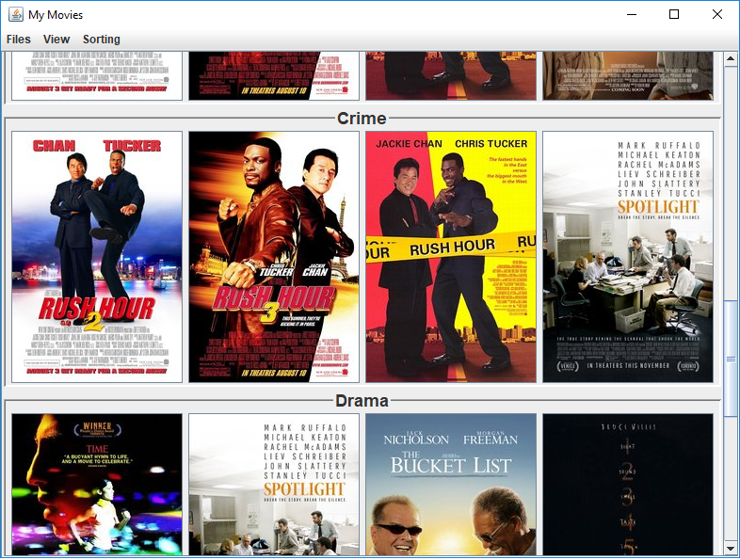Click the cut-off brown Coming Soon poster

tap(628, 76)
